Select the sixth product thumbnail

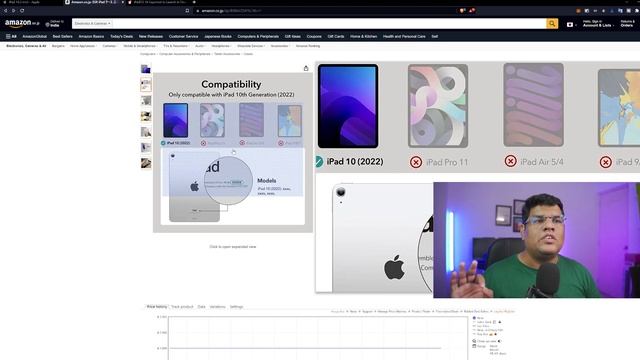click(x=146, y=147)
